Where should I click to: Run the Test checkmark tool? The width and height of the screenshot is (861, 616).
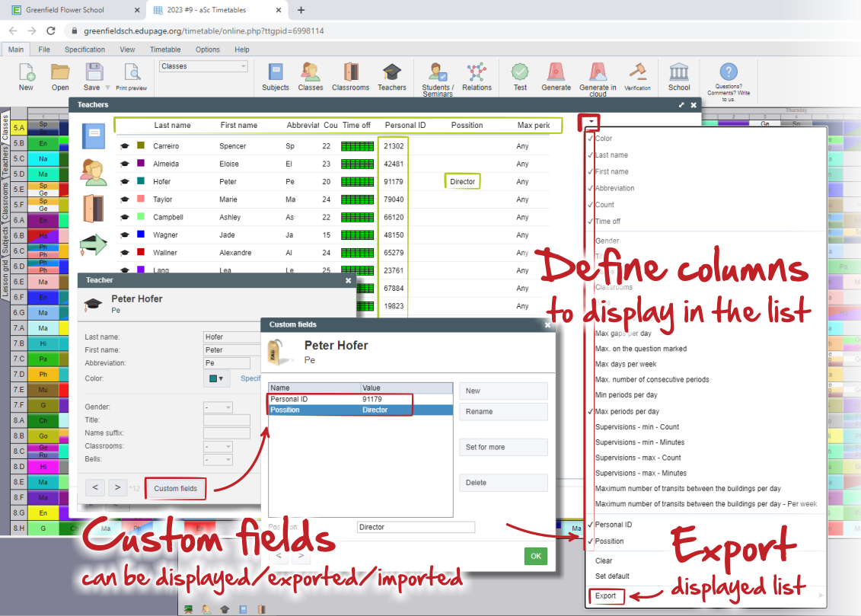click(520, 76)
